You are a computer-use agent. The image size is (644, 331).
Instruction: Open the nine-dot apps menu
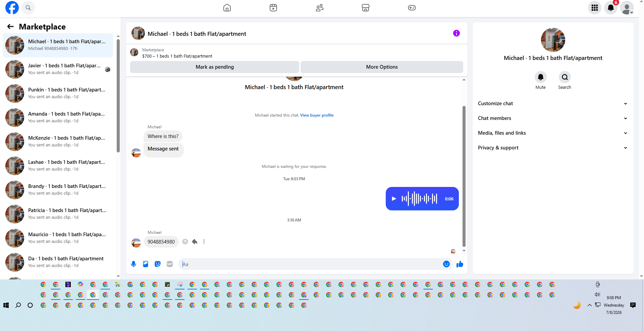595,8
